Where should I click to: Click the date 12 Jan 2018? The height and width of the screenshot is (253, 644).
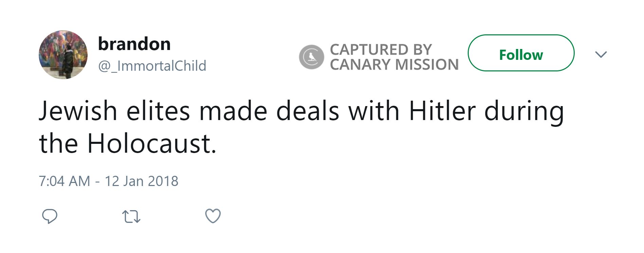pos(141,181)
